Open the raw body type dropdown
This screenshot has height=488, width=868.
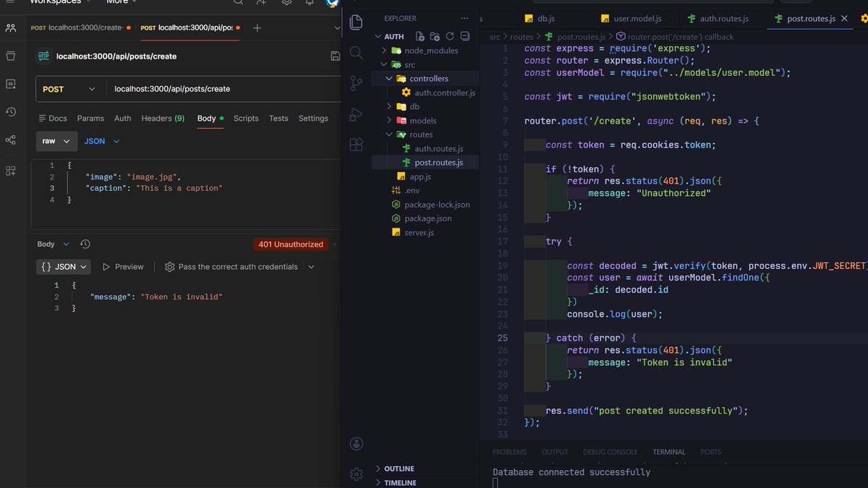56,141
